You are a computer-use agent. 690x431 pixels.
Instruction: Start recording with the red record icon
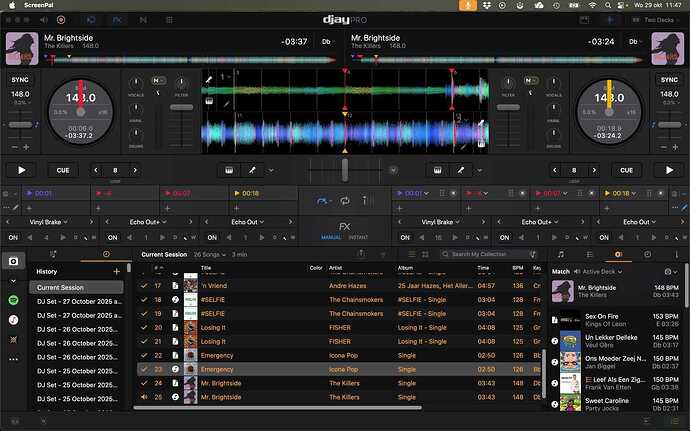click(61, 19)
